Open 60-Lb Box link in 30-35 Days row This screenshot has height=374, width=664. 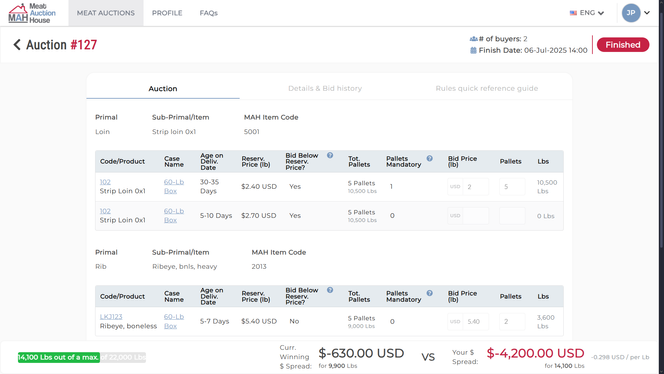point(174,186)
